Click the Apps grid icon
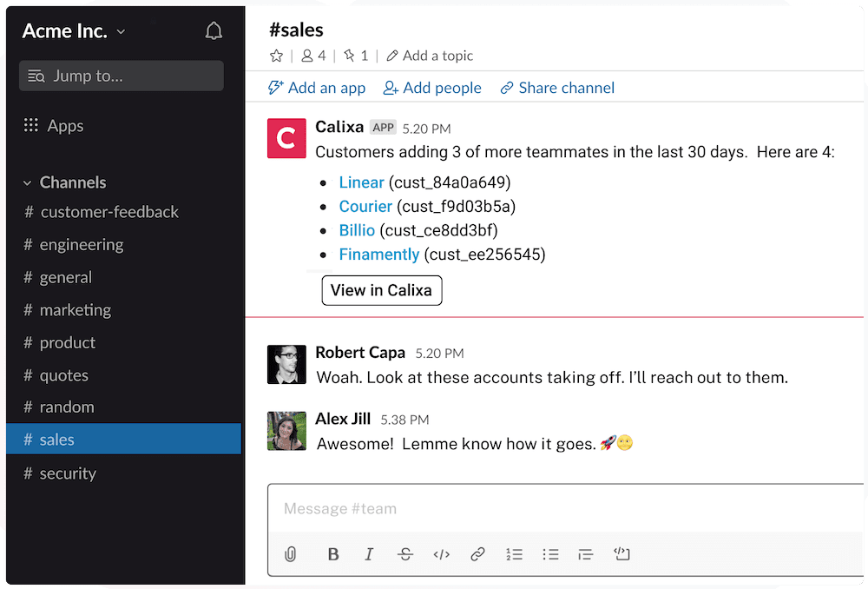868x589 pixels. 31,125
